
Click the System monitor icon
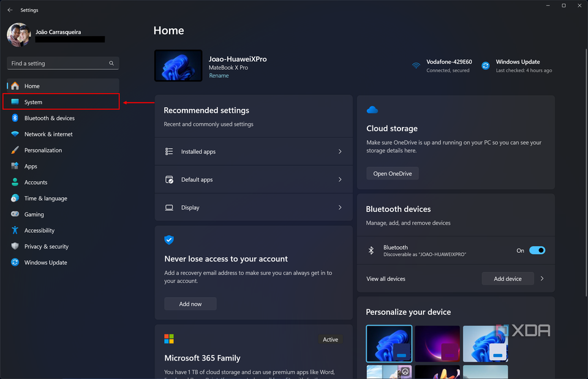click(15, 102)
